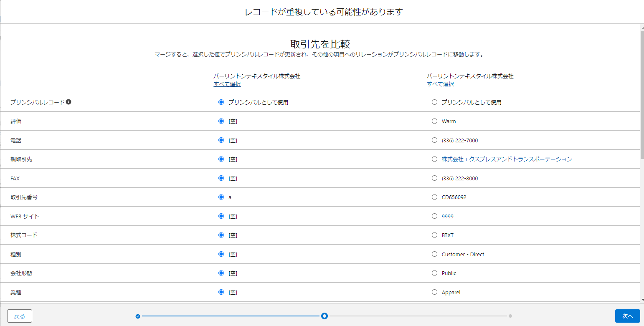Choose Warm for the 評価 field
The height and width of the screenshot is (326, 644).
point(434,121)
